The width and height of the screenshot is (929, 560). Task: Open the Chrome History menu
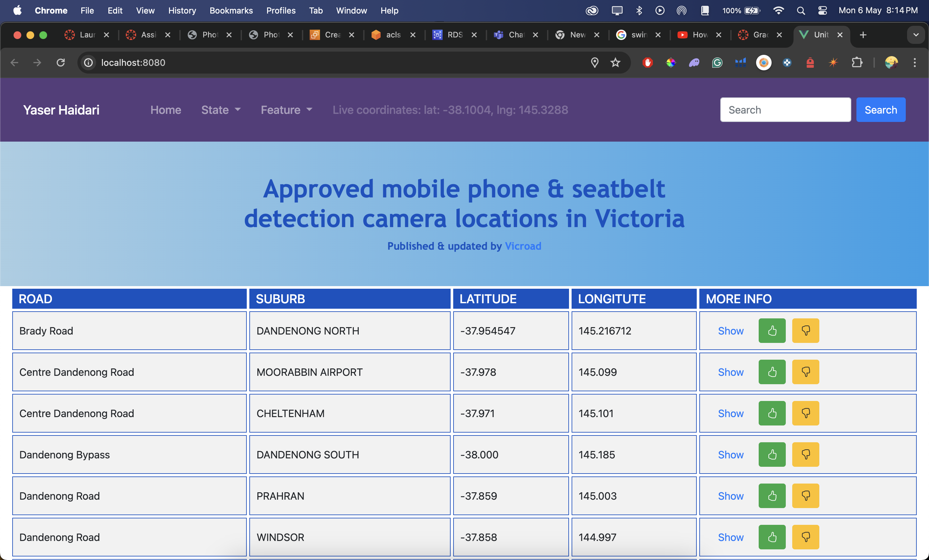[x=182, y=11]
